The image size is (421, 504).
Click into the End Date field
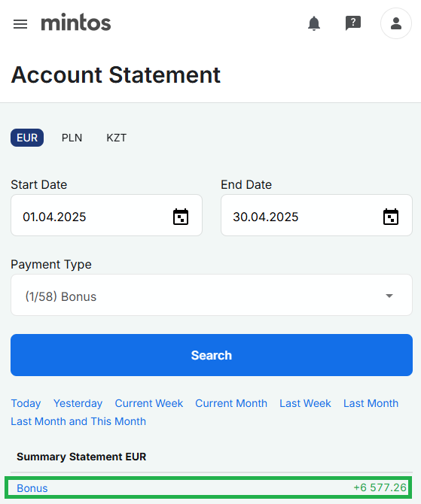coord(316,215)
